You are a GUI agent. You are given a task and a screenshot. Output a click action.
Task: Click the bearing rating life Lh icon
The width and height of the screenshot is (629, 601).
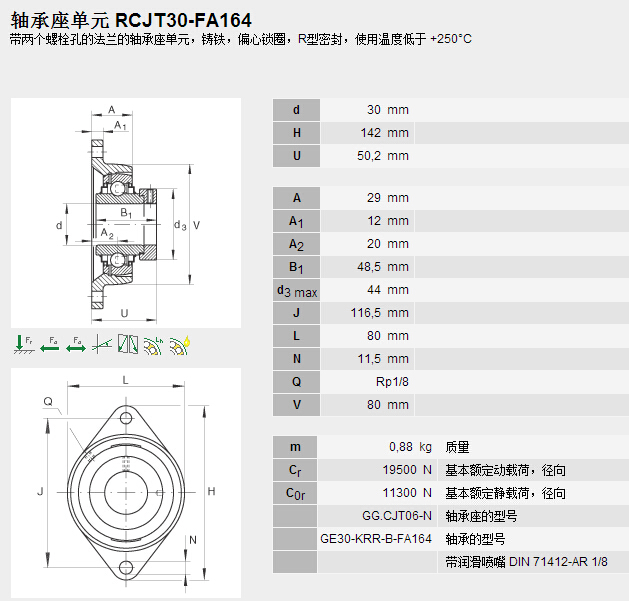(153, 344)
